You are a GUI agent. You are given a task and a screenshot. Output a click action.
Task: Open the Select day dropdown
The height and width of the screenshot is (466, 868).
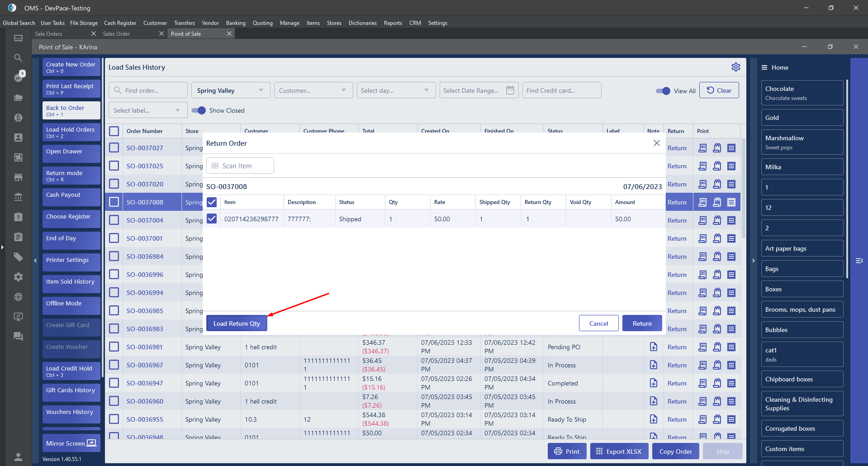(x=395, y=90)
